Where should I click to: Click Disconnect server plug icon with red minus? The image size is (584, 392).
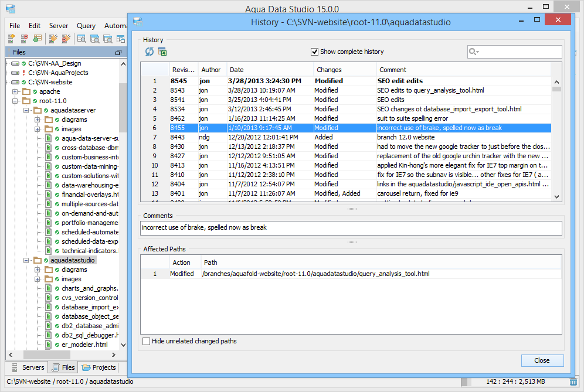point(66,39)
